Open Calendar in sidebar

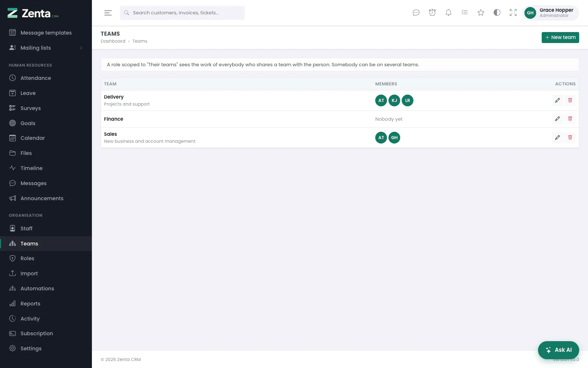point(46,138)
